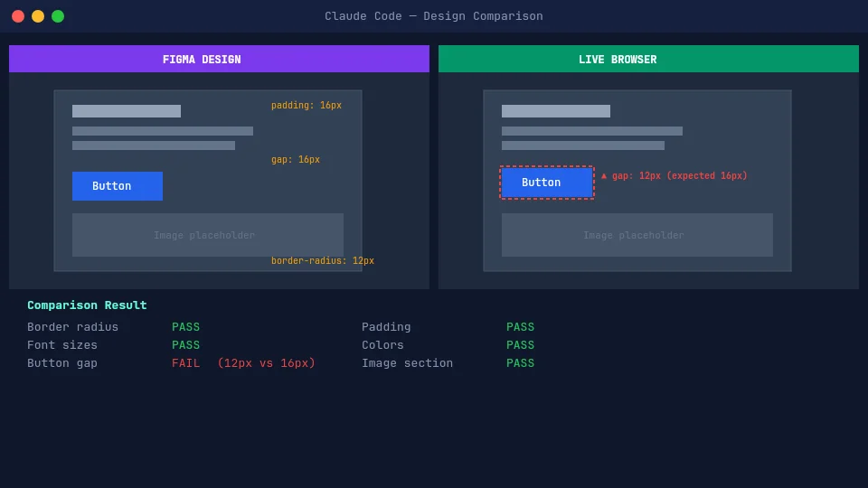Click the yellow minimize window button
Viewport: 868px width, 488px height.
[38, 16]
